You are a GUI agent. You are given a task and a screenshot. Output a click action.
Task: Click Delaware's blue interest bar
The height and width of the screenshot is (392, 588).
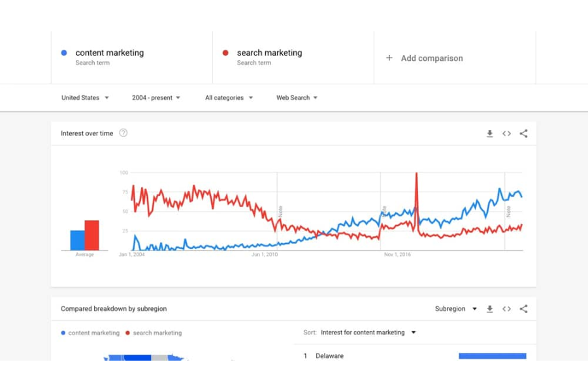pos(492,357)
